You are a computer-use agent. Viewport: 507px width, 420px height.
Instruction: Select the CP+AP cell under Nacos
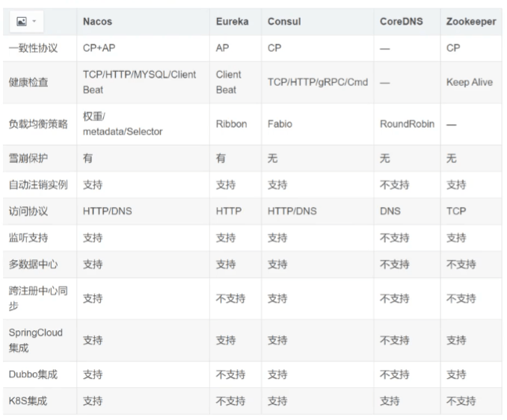pos(99,48)
